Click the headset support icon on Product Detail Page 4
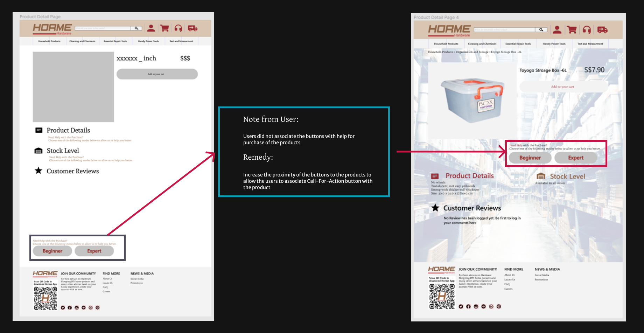The width and height of the screenshot is (644, 333). click(587, 30)
